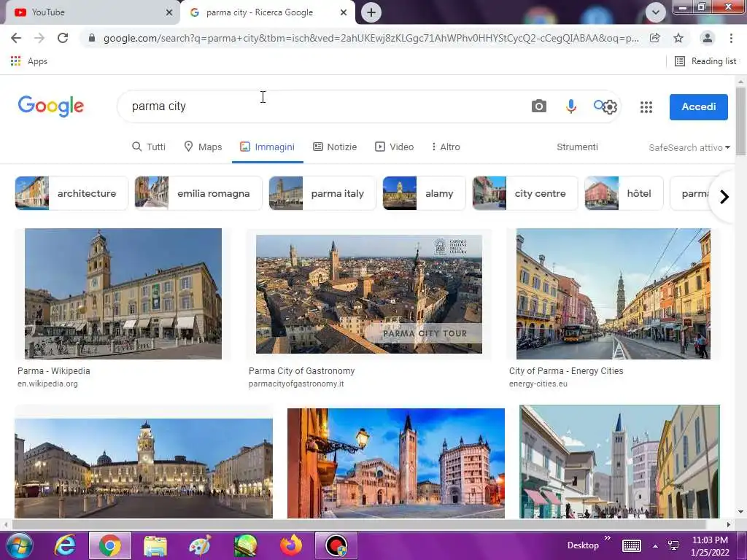747x560 pixels.
Task: Select the Immagini tab
Action: pos(267,147)
